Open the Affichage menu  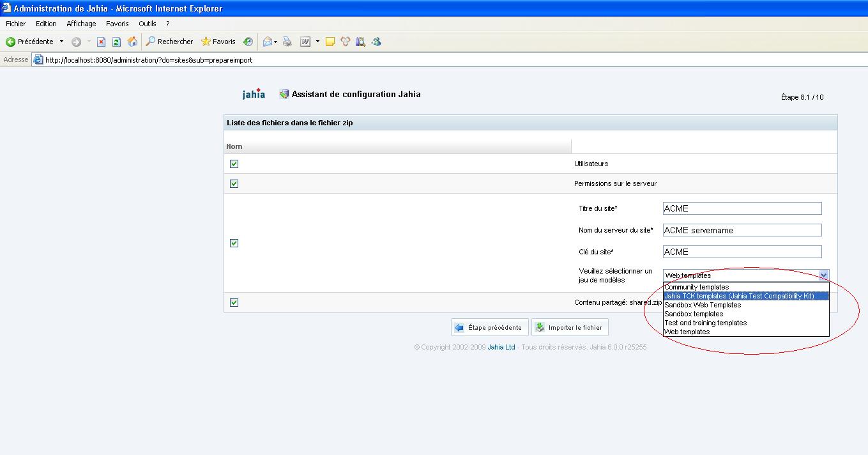pos(81,24)
